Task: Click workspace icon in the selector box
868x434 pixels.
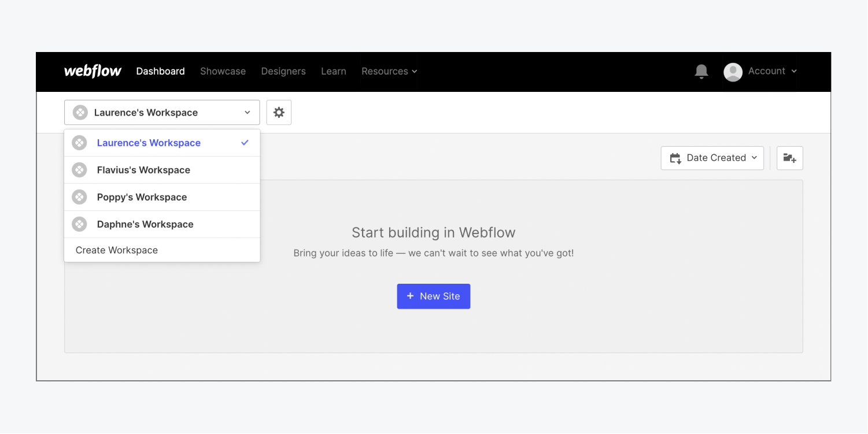Action: 80,112
